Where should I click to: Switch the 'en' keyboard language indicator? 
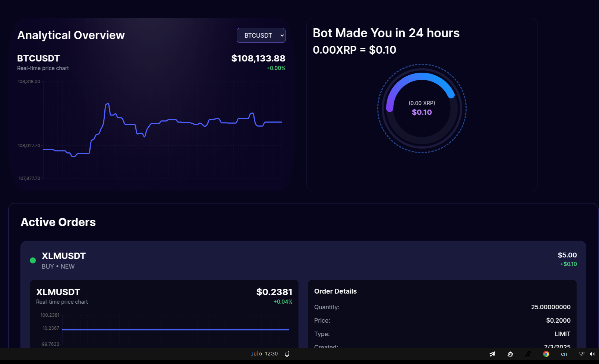[564, 354]
